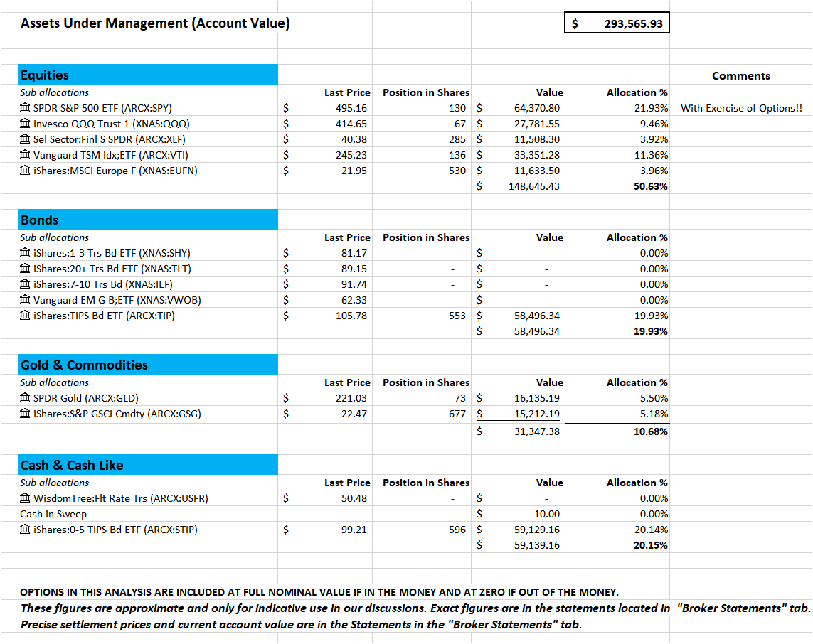Viewport: 813px width, 644px height.
Task: Click the Equities total allocation 50.63%
Action: click(651, 186)
